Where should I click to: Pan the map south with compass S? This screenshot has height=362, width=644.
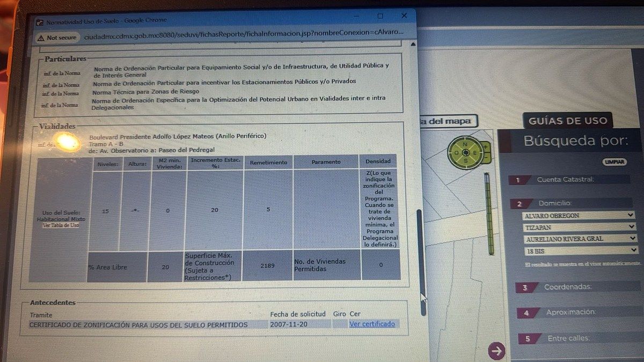click(x=466, y=161)
